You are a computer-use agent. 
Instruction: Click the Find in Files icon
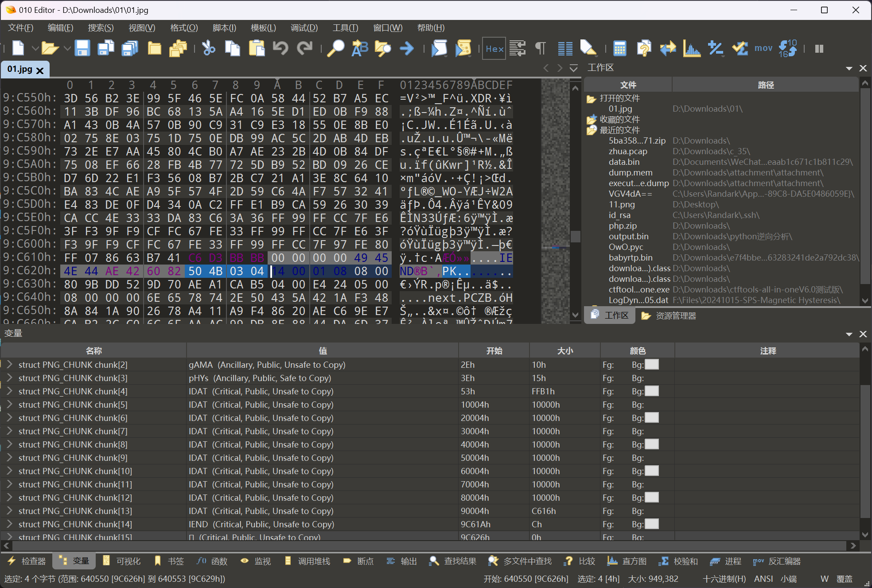[383, 48]
